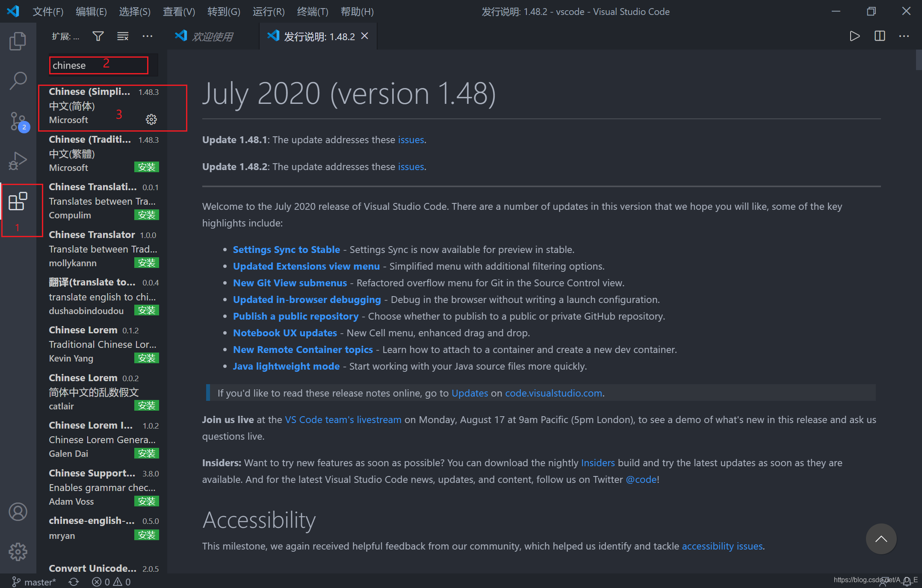Install Chinese Lorem Ipsum by Galen Dai
The image size is (922, 588).
tap(147, 453)
